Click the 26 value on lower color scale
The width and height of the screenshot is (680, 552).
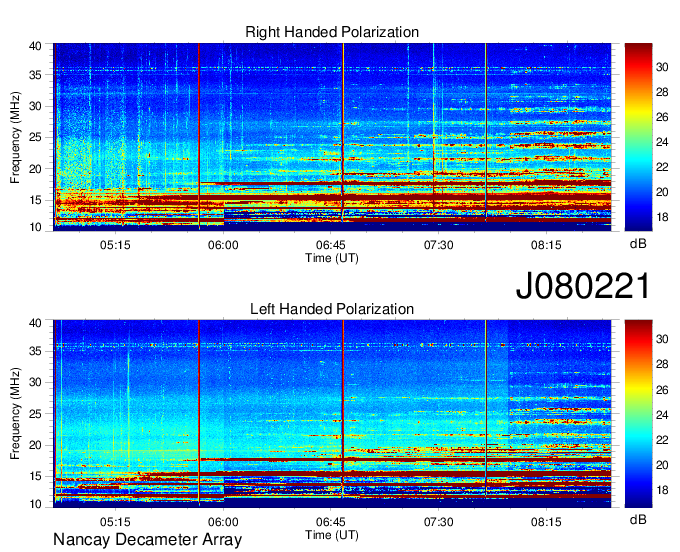point(662,390)
